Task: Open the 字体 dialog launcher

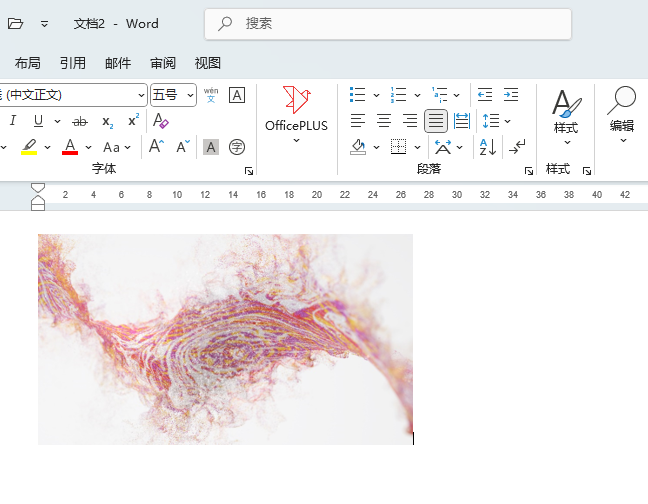Action: [249, 171]
